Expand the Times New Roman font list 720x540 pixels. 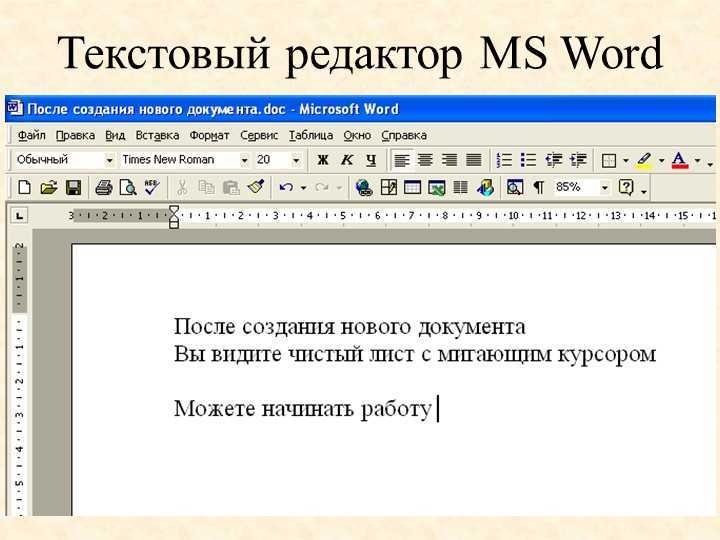pyautogui.click(x=244, y=160)
